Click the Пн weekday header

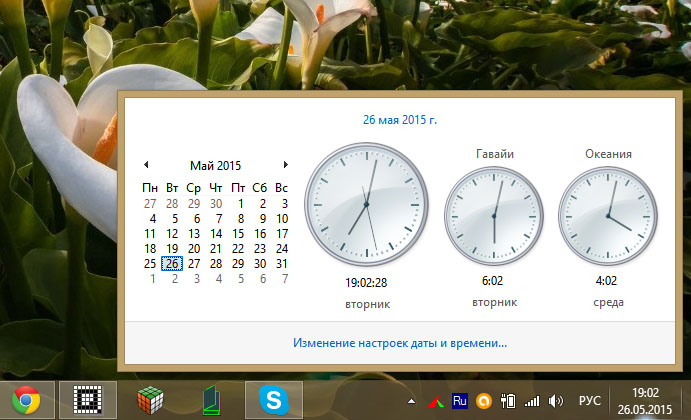pos(150,188)
